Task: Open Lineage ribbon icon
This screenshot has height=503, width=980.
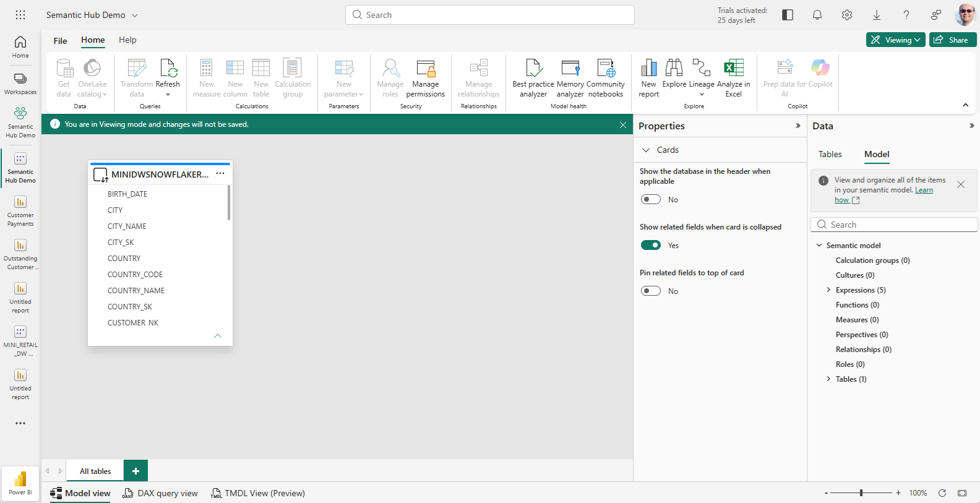Action: tap(702, 78)
